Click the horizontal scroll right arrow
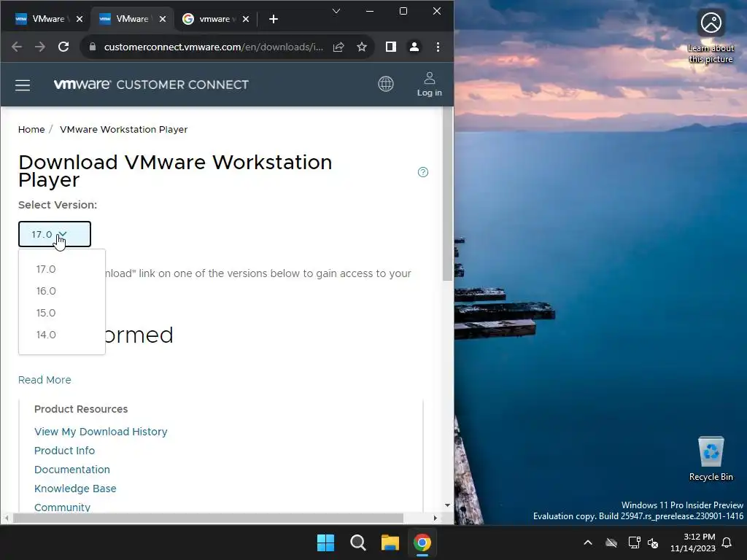The image size is (747, 560). (435, 518)
